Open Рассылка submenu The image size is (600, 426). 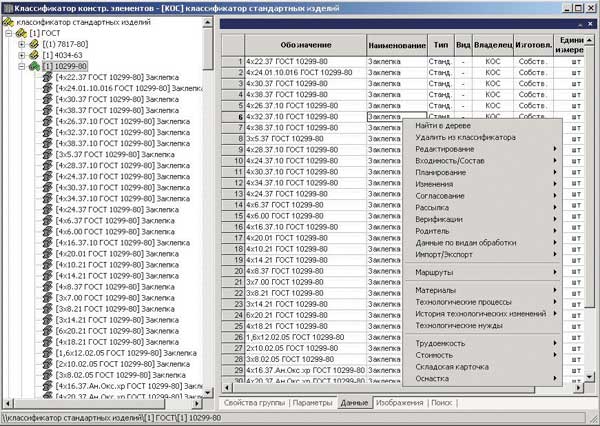click(483, 208)
